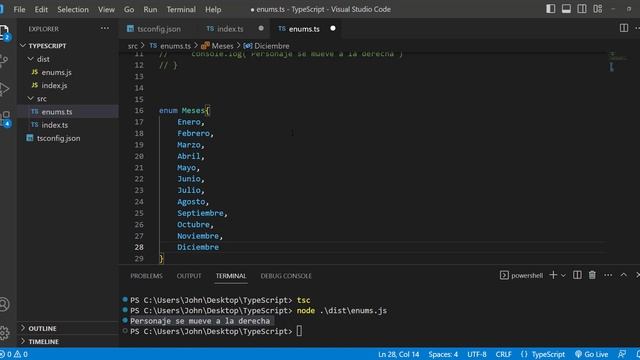Open terminal panel more actions ellipsis

coord(608,275)
